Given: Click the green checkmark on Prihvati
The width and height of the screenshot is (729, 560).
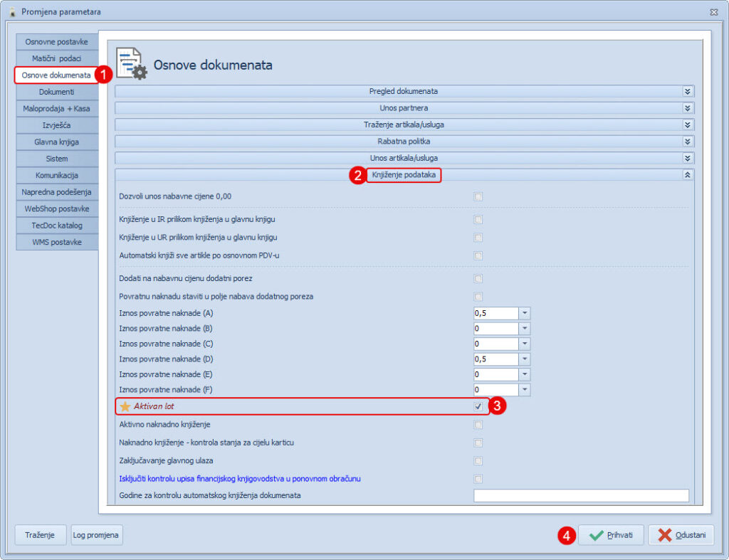Looking at the screenshot, I should click(x=596, y=536).
